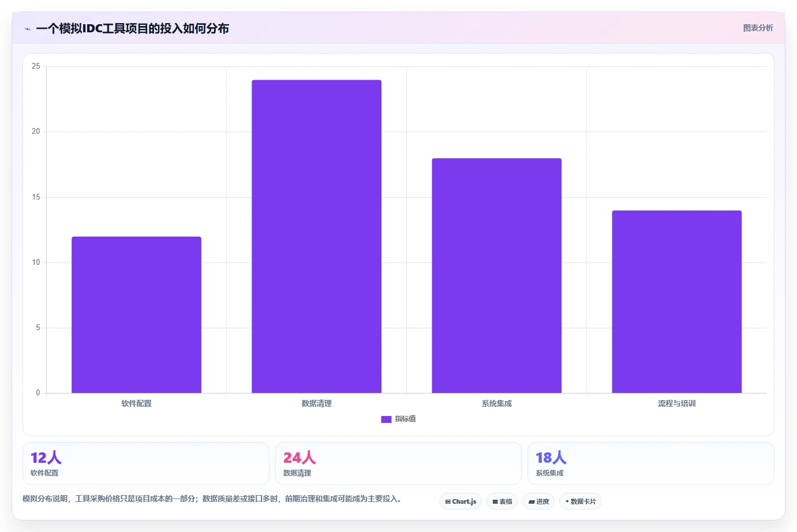Image resolution: width=797 pixels, height=532 pixels.
Task: Click the y-axis value 10
Action: point(36,263)
